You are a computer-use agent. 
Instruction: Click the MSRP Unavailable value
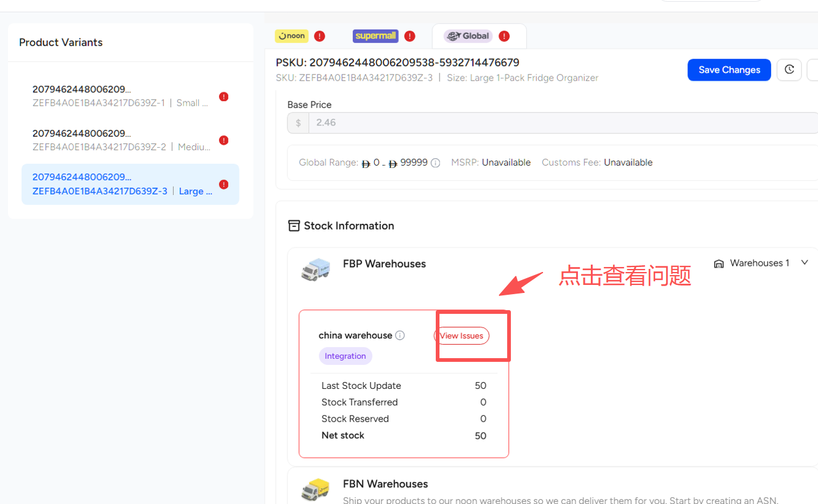coord(506,162)
